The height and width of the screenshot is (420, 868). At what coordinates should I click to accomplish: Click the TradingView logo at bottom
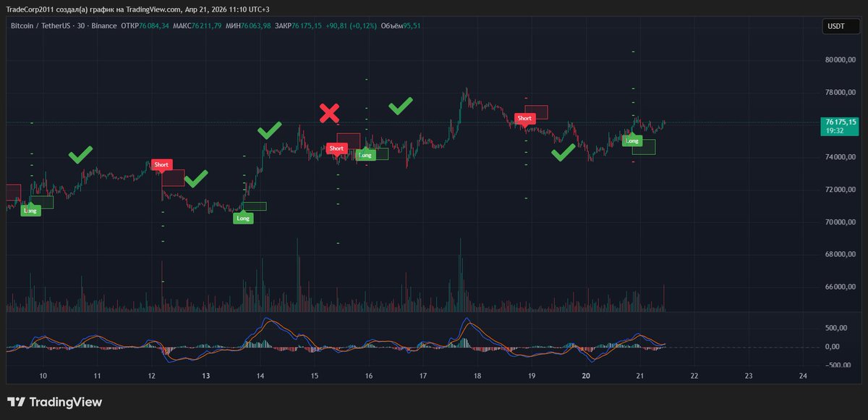coord(55,402)
